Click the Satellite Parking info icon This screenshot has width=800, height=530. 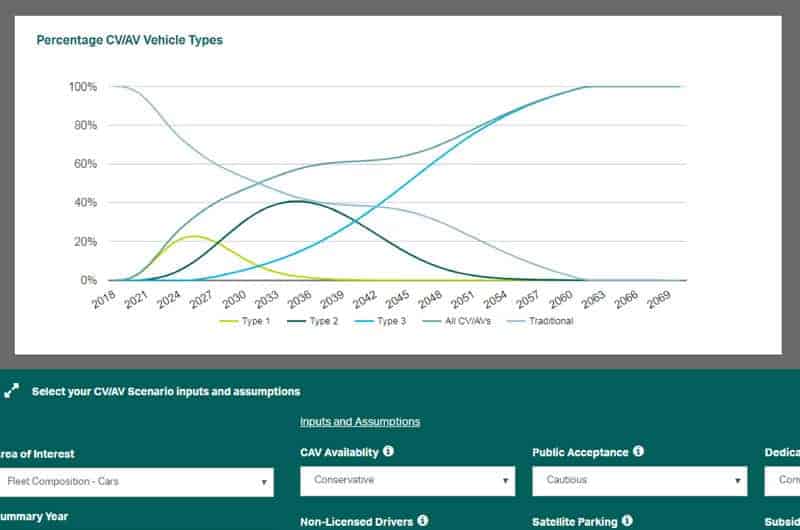(625, 521)
